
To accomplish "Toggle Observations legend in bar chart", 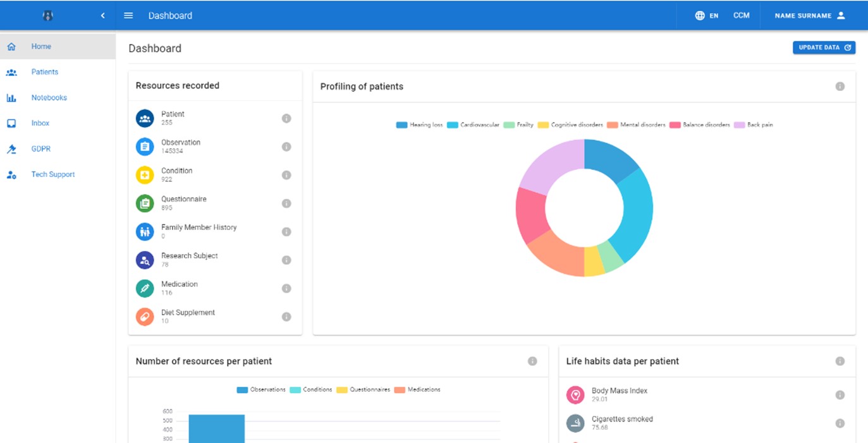I will [x=261, y=390].
